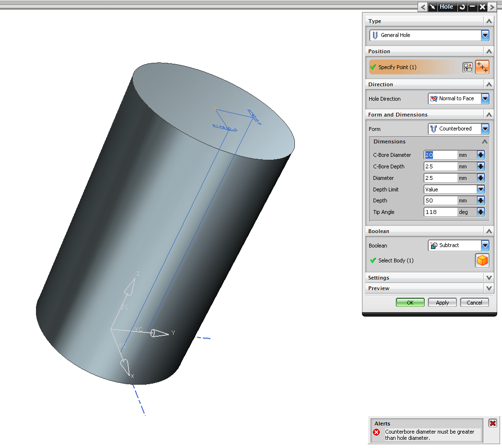
Task: Click the left arrow in Hole title bar
Action: tap(422, 7)
